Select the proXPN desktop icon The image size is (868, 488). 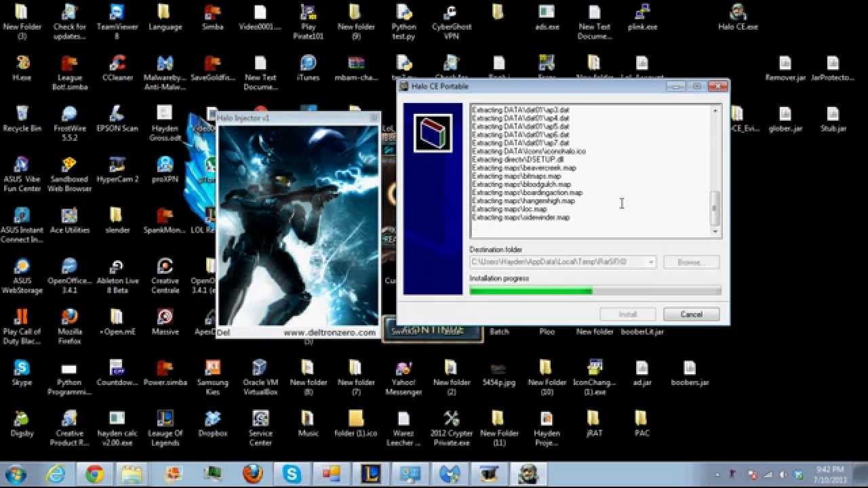pos(165,170)
